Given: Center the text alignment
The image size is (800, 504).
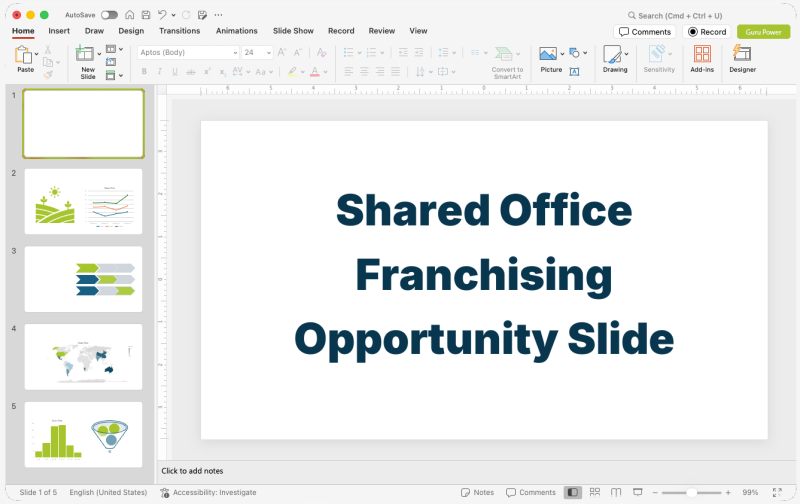Looking at the screenshot, I should pyautogui.click(x=364, y=71).
